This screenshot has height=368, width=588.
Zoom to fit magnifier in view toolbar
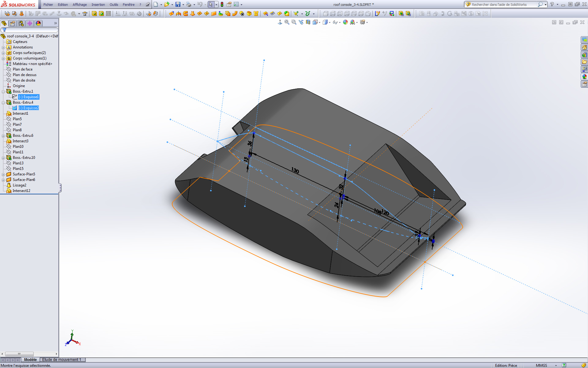pyautogui.click(x=287, y=22)
